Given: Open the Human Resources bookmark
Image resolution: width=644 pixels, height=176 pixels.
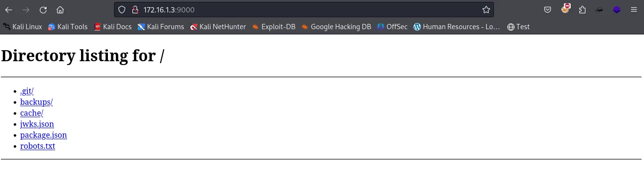Looking at the screenshot, I should pos(457,27).
